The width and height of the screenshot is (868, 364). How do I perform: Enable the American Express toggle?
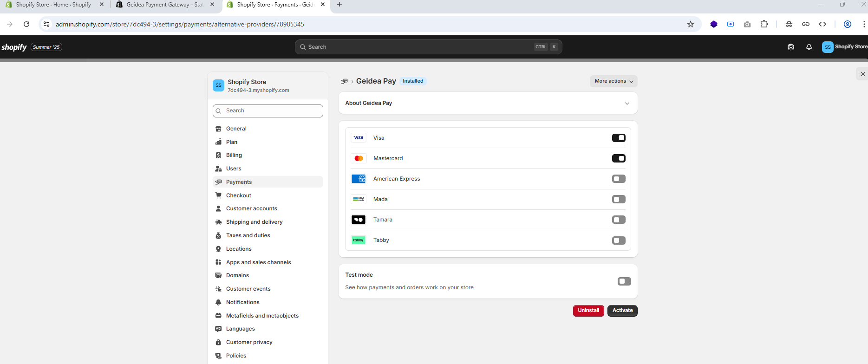point(619,179)
